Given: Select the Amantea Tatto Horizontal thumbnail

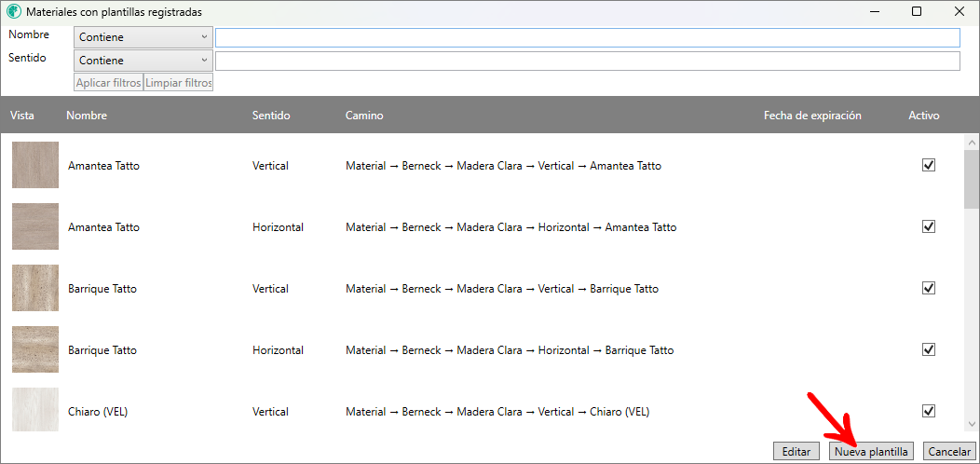Looking at the screenshot, I should tap(35, 227).
